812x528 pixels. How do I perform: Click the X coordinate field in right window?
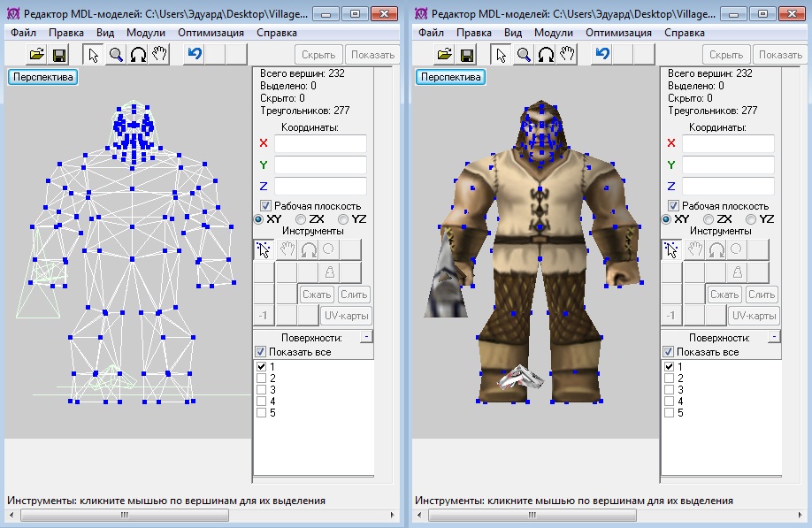click(729, 143)
